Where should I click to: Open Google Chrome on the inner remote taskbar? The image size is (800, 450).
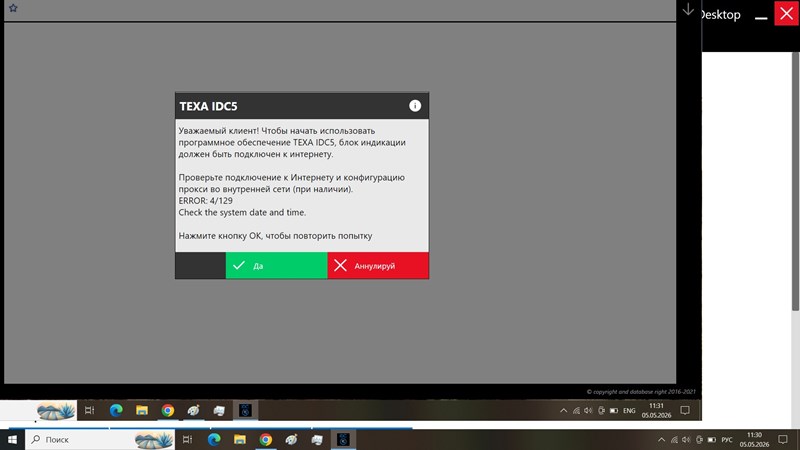point(167,410)
